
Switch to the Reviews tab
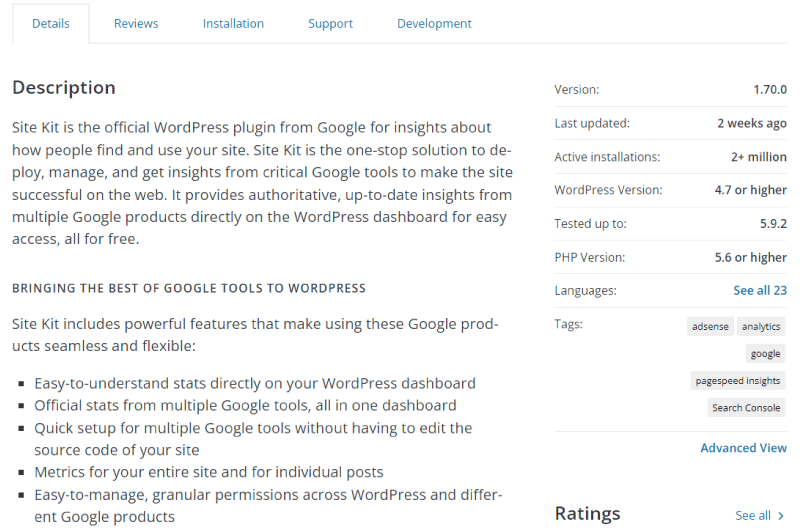(x=136, y=23)
